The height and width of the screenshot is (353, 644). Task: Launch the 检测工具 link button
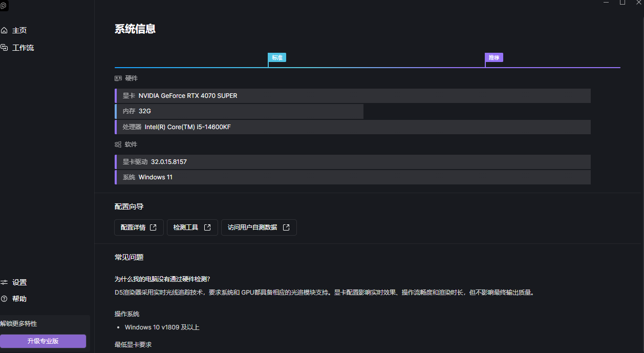192,227
